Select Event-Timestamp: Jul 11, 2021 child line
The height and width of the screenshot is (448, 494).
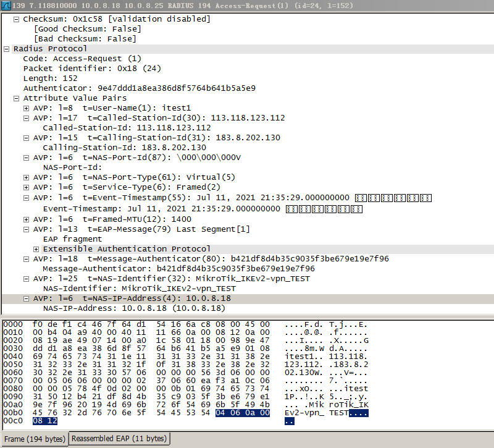click(x=203, y=209)
